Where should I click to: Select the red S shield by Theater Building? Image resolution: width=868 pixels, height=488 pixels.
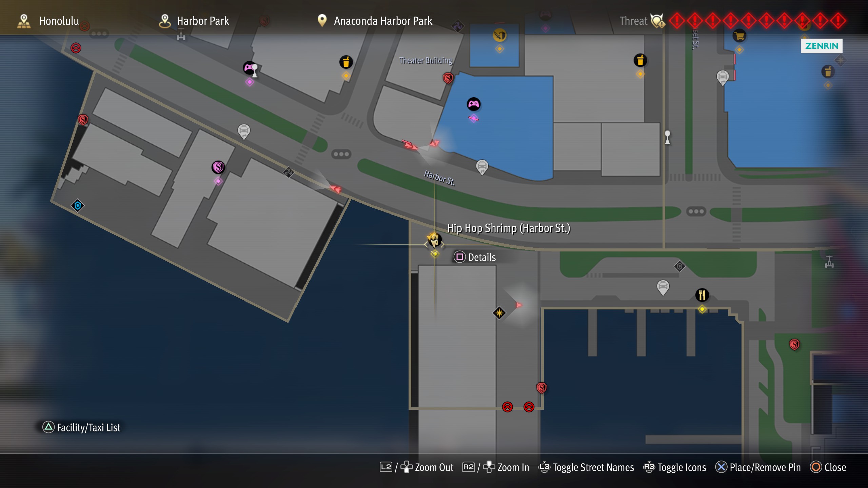tap(448, 78)
